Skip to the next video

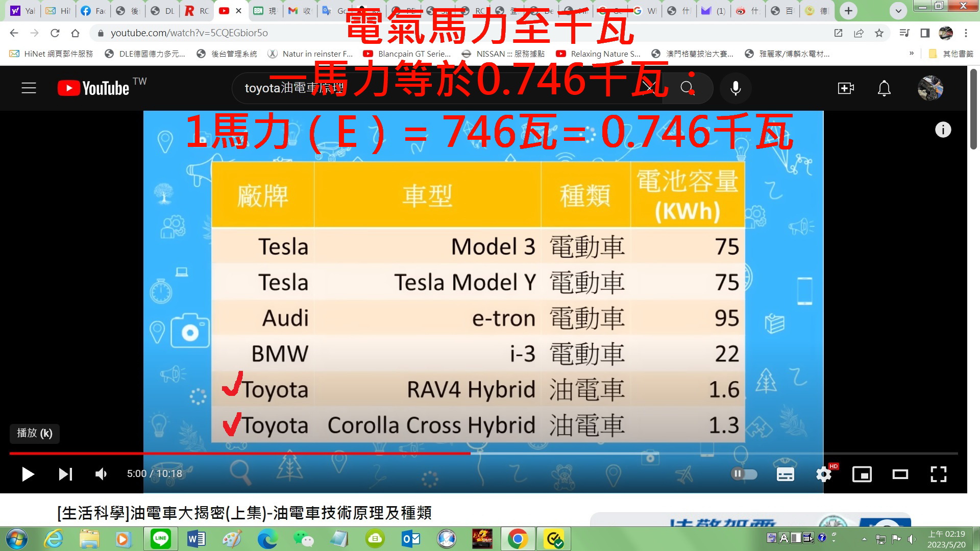[65, 474]
